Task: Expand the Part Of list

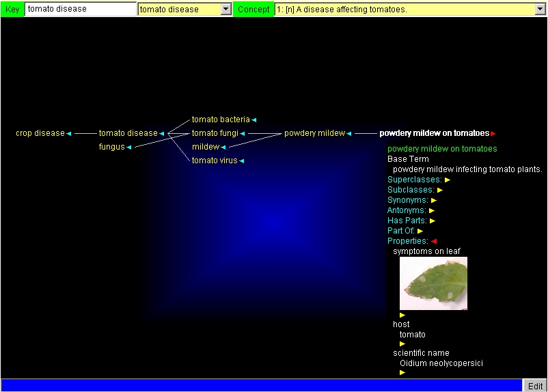Action: click(x=420, y=231)
